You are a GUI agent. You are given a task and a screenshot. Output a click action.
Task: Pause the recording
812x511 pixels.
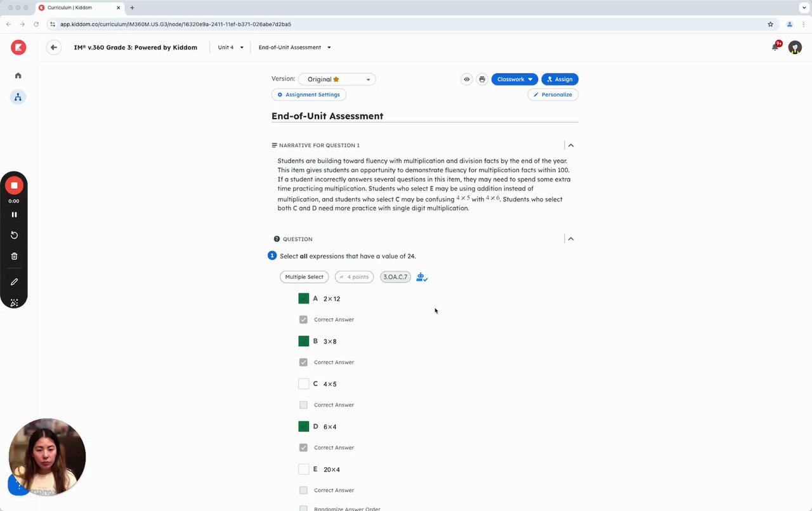[x=14, y=215]
